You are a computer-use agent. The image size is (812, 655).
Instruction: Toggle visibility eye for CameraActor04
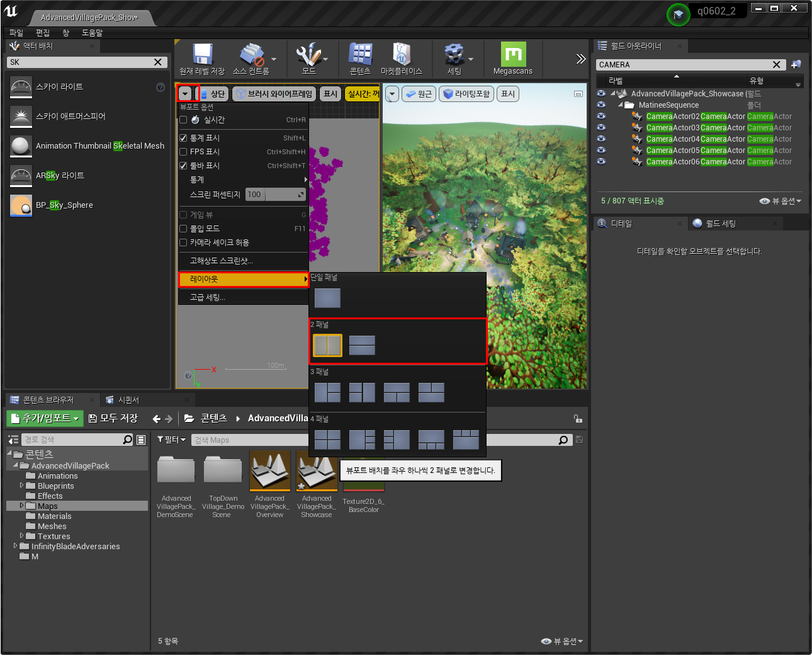pos(601,139)
